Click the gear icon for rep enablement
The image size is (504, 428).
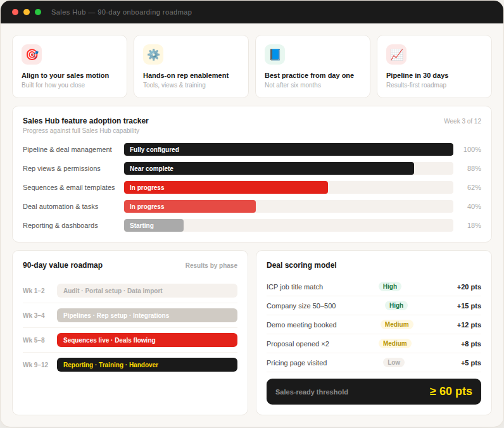pyautogui.click(x=153, y=54)
